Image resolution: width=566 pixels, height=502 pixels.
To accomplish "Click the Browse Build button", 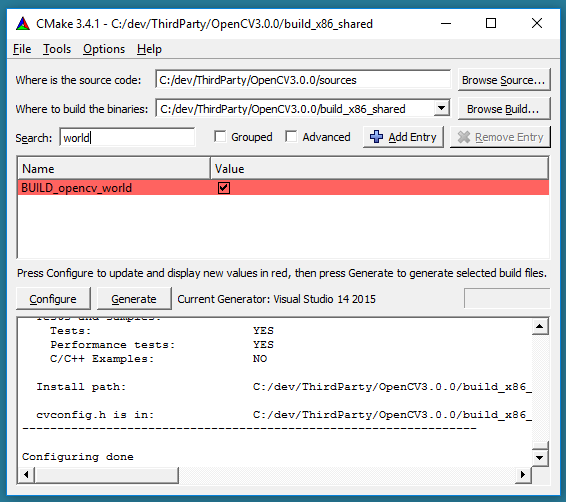I will point(504,109).
